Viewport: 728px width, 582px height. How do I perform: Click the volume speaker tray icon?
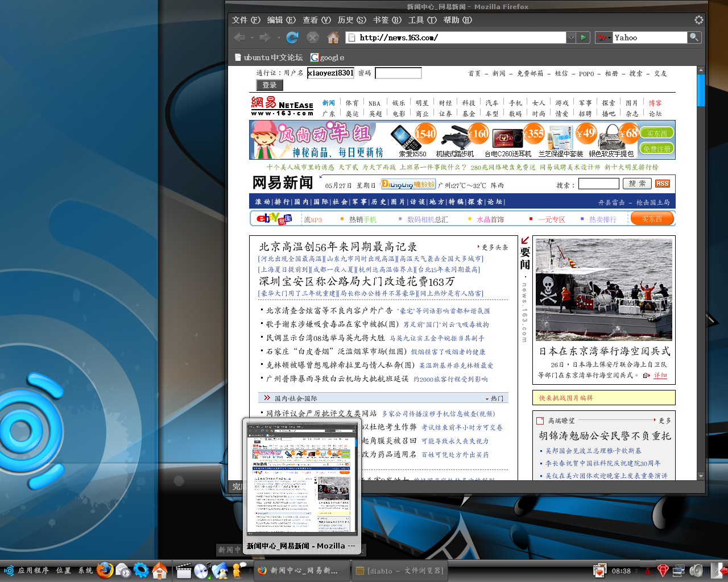point(696,571)
